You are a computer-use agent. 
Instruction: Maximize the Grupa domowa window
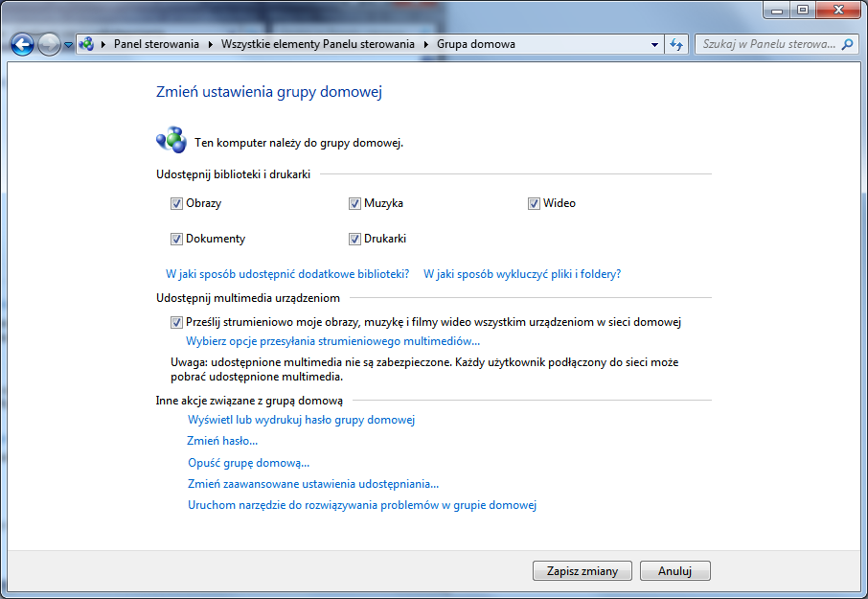pyautogui.click(x=802, y=10)
